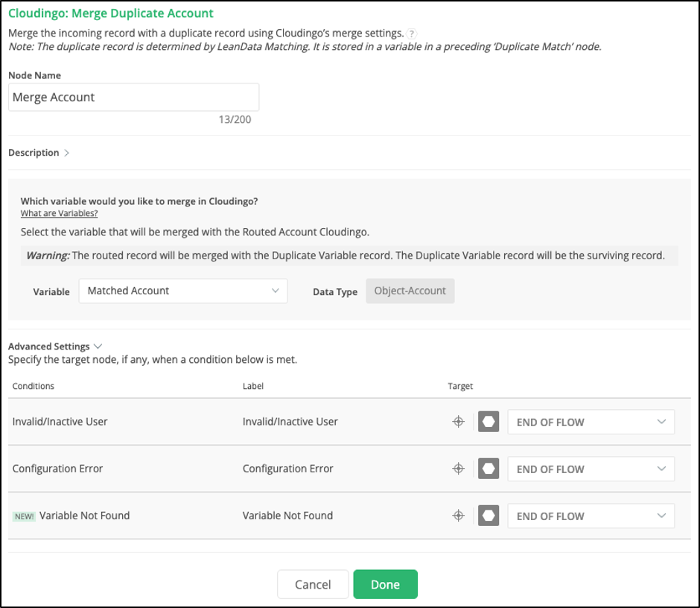
Task: Click target crosshair icon for Variable Not Found
Action: [x=458, y=516]
